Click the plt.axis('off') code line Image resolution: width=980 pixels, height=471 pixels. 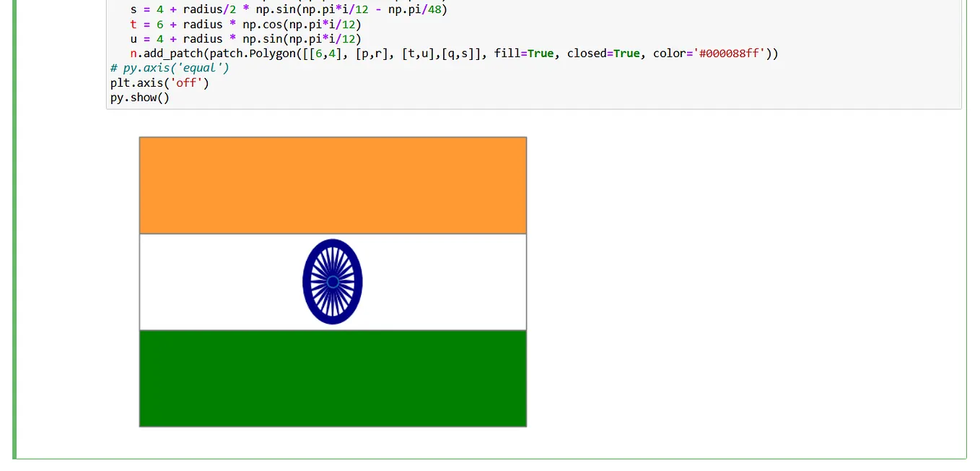[159, 82]
